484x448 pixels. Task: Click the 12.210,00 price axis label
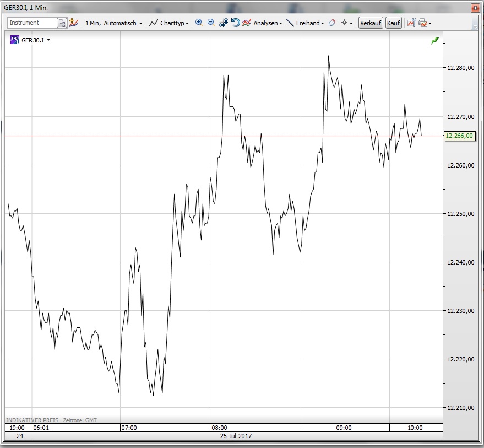pos(461,408)
